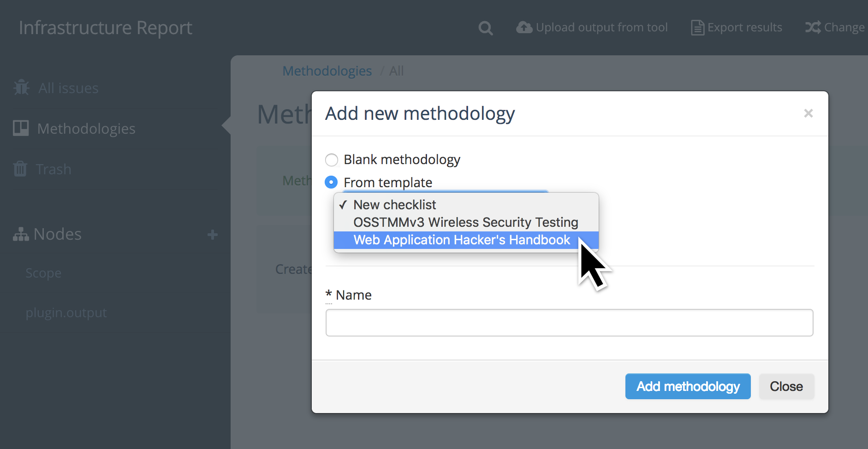The height and width of the screenshot is (449, 868).
Task: Add a node with the plus icon
Action: (213, 235)
